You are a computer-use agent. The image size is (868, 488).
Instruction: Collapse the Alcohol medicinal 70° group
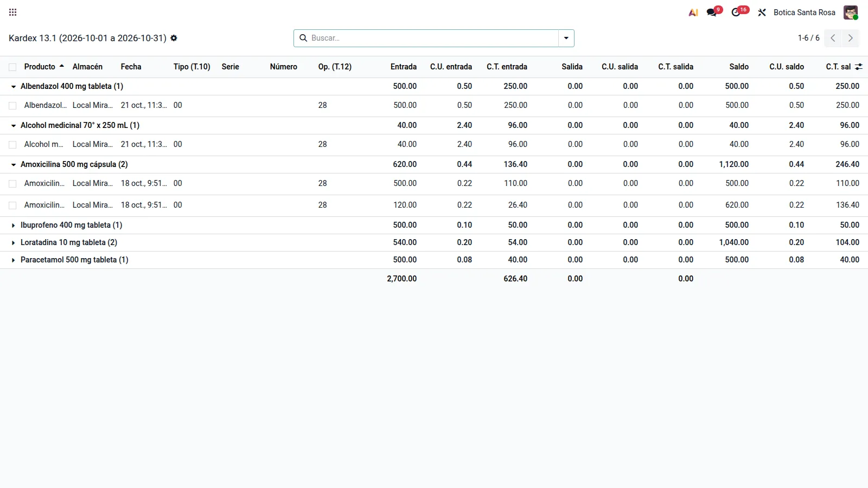click(14, 126)
